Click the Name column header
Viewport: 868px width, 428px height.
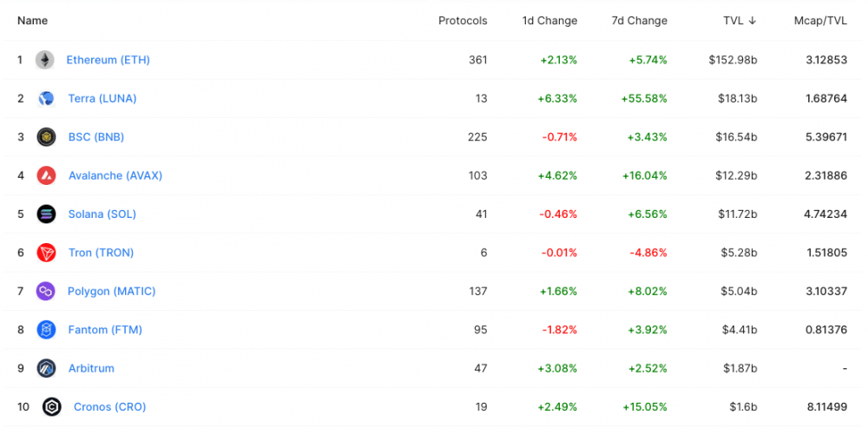point(33,21)
